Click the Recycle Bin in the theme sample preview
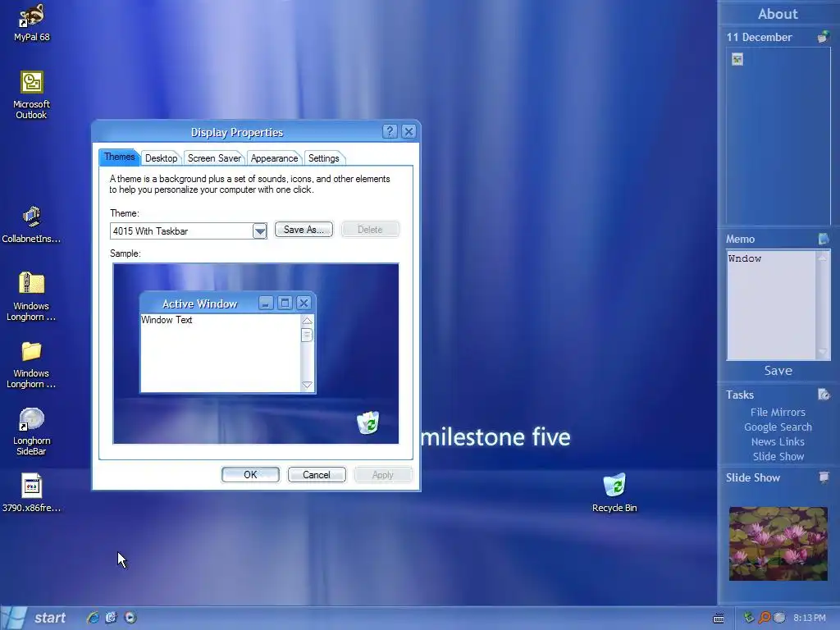 click(368, 422)
